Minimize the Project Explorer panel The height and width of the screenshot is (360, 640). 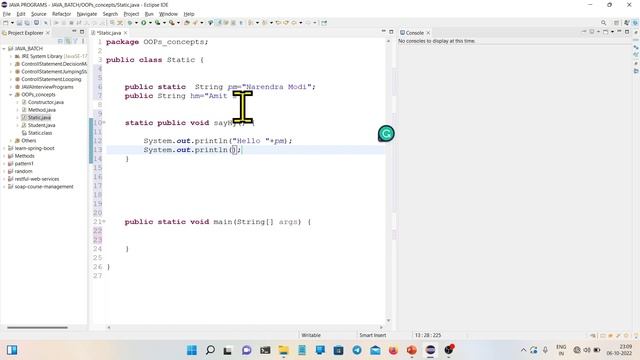[x=74, y=32]
